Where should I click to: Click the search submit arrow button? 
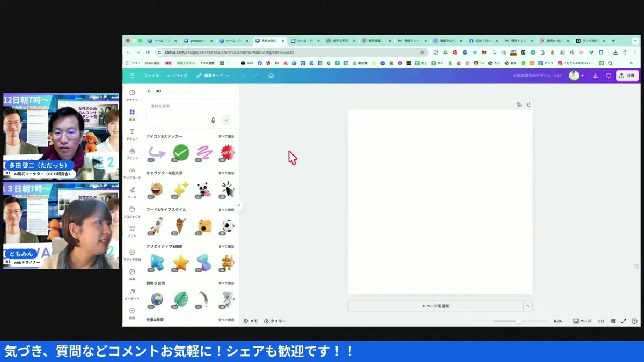click(x=226, y=120)
